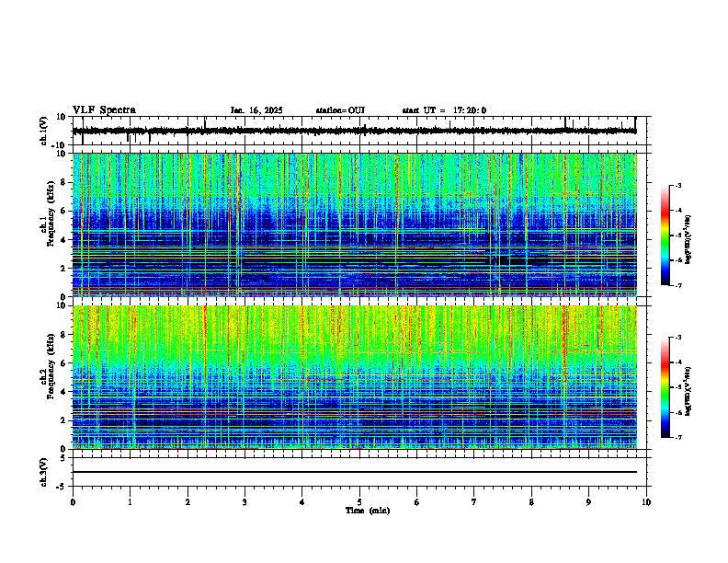Click the "7" tick on the Time axis
728x563 pixels.
474,502
